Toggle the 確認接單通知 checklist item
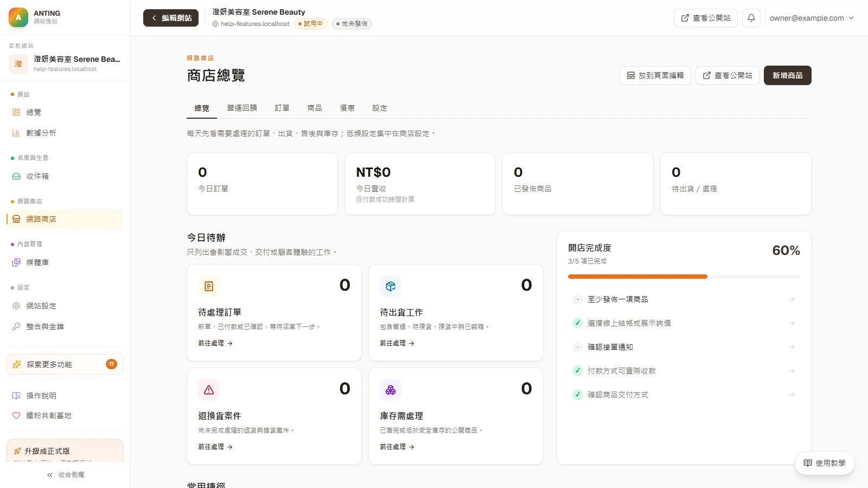 pyautogui.click(x=578, y=347)
